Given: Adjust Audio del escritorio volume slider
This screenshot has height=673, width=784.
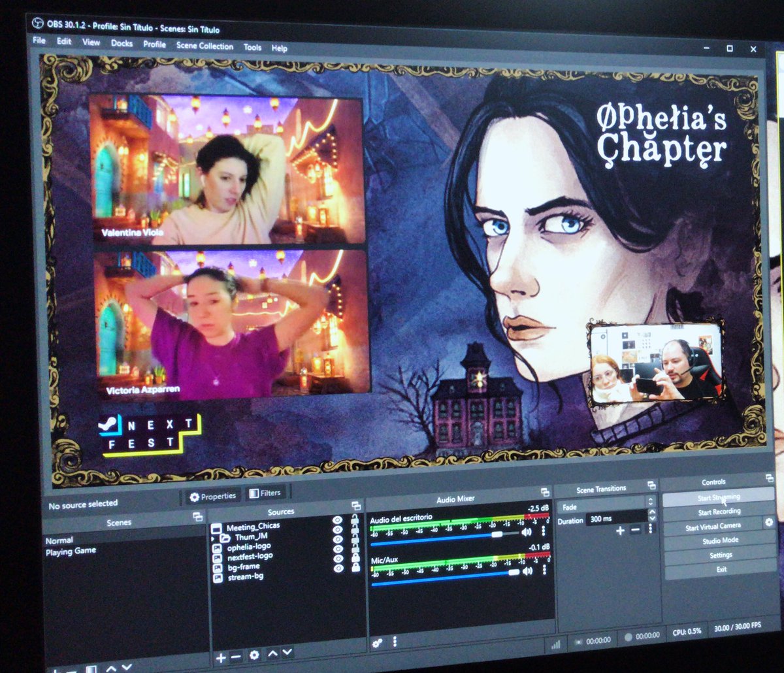Looking at the screenshot, I should click(446, 538).
